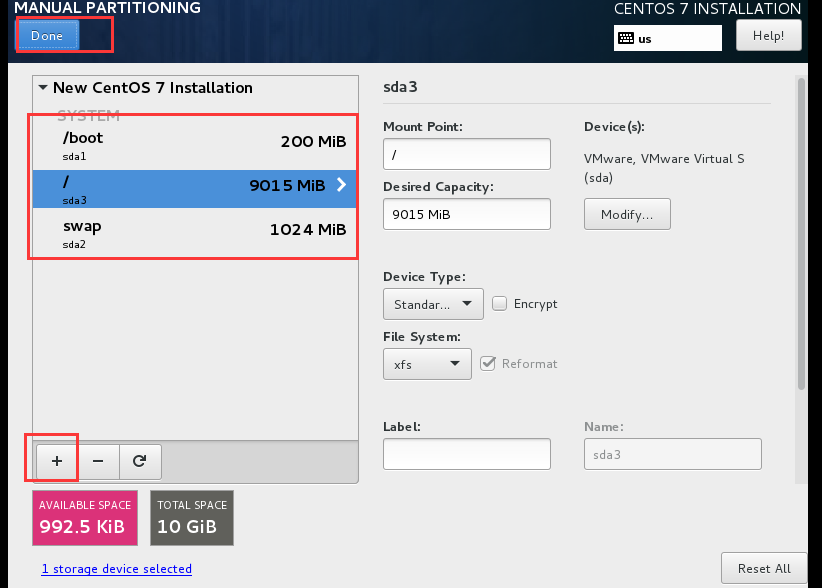This screenshot has width=822, height=588.
Task: Click Reset All button
Action: [x=764, y=568]
